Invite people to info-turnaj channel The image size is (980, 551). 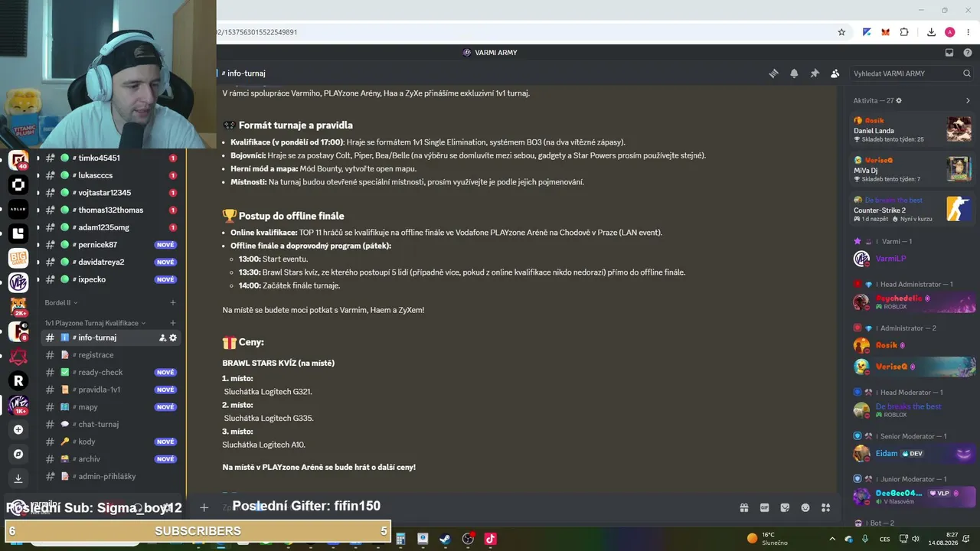[x=162, y=337]
